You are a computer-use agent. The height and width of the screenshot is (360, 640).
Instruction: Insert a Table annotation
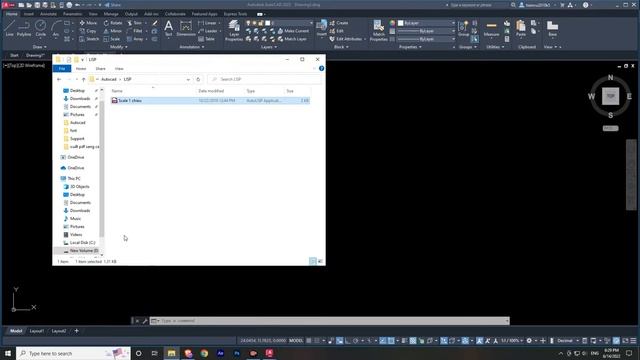[x=207, y=39]
